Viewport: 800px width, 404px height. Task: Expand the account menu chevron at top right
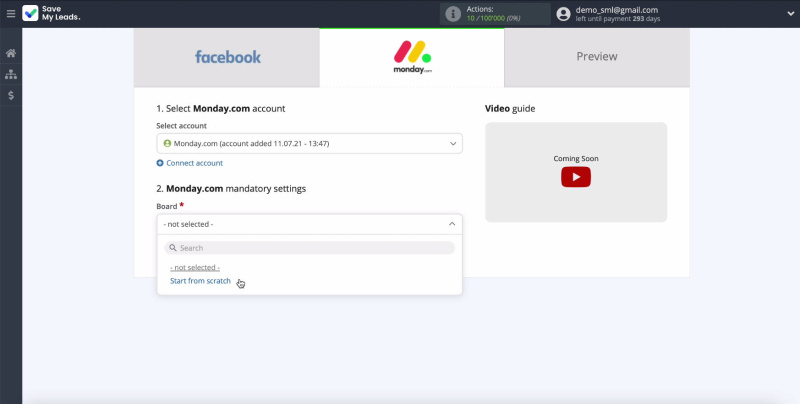[790, 14]
